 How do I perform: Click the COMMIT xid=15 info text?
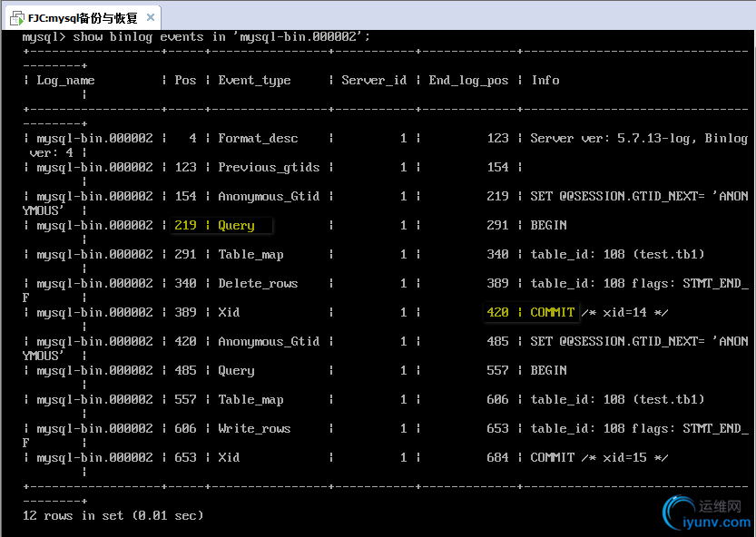599,457
